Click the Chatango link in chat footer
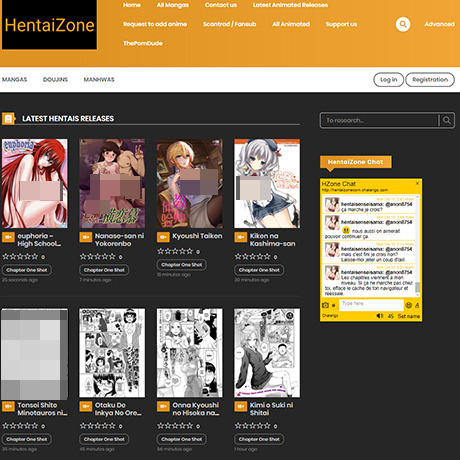460x460 pixels. (x=330, y=316)
